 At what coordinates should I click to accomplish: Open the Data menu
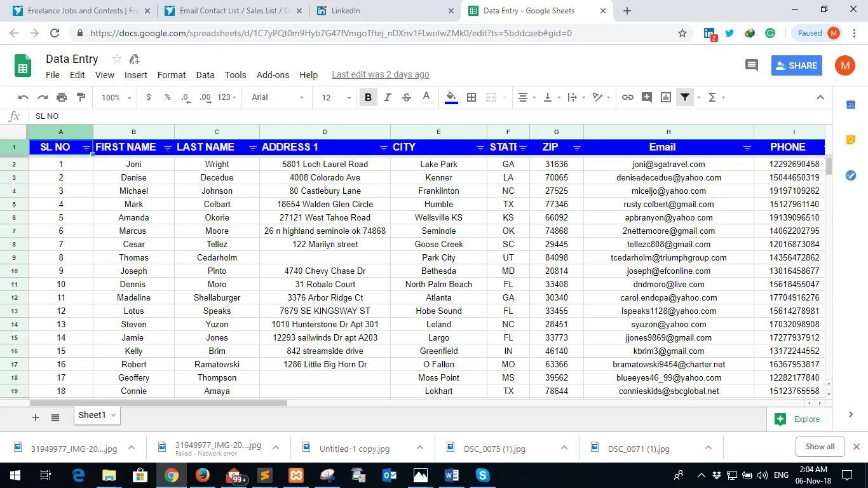tap(205, 75)
